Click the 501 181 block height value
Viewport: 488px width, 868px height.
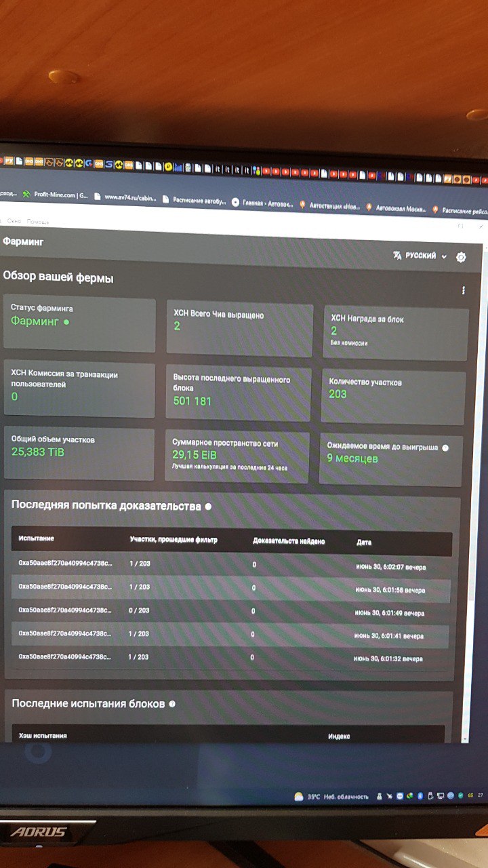point(192,401)
